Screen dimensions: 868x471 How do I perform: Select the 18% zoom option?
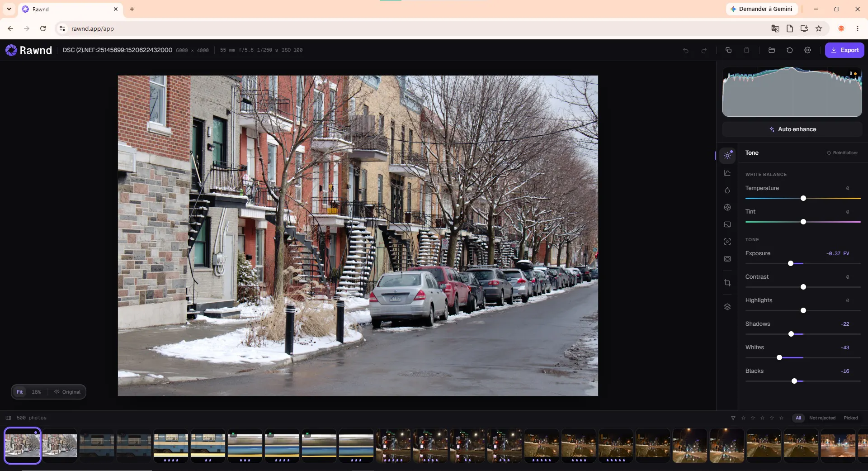click(x=36, y=392)
